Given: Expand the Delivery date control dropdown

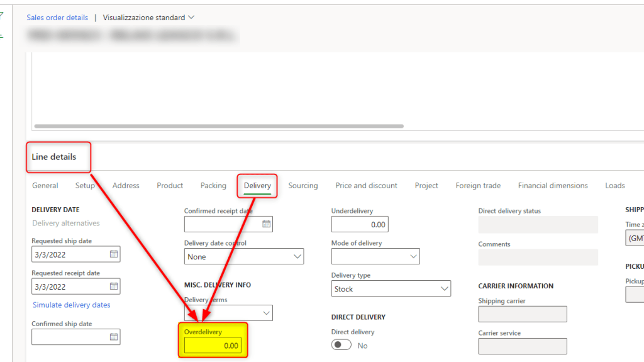Looking at the screenshot, I should coord(297,256).
